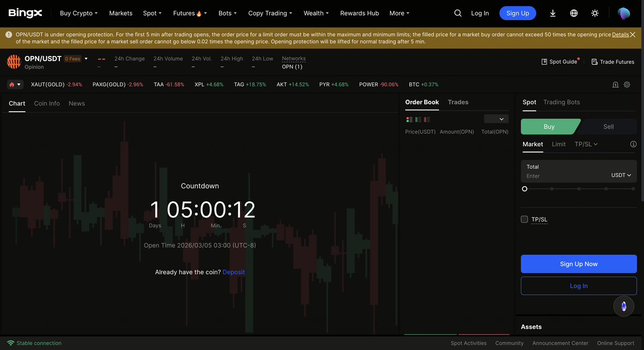This screenshot has height=350, width=644.
Task: Open the Trades tab
Action: click(458, 102)
